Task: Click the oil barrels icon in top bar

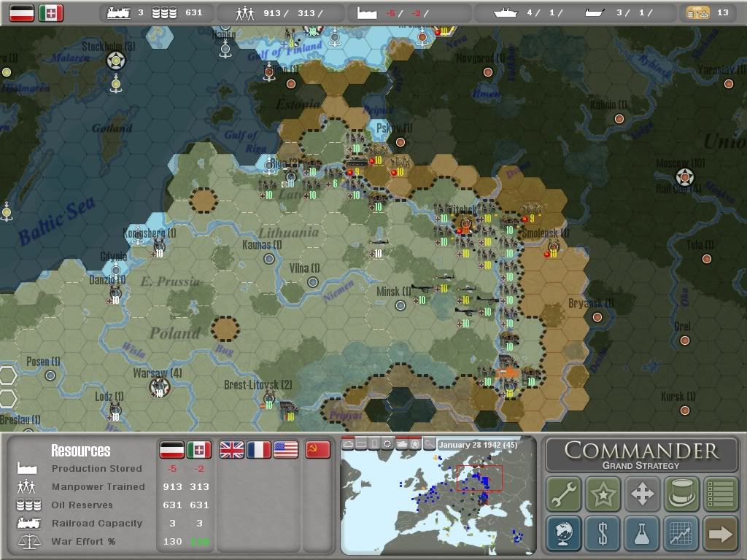Action: point(164,13)
